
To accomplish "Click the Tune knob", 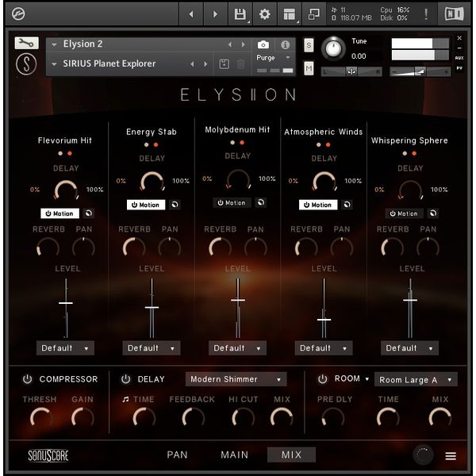I will (x=333, y=48).
